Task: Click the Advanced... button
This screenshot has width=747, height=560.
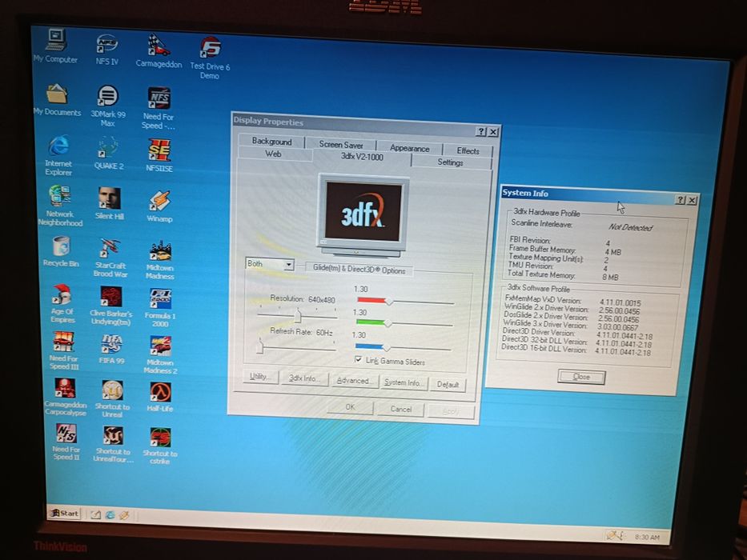Action: (354, 381)
